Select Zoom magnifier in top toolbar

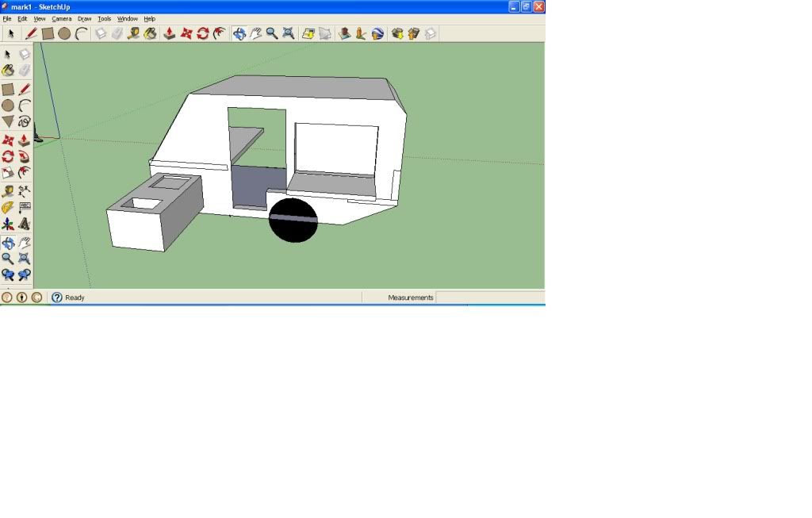[272, 33]
